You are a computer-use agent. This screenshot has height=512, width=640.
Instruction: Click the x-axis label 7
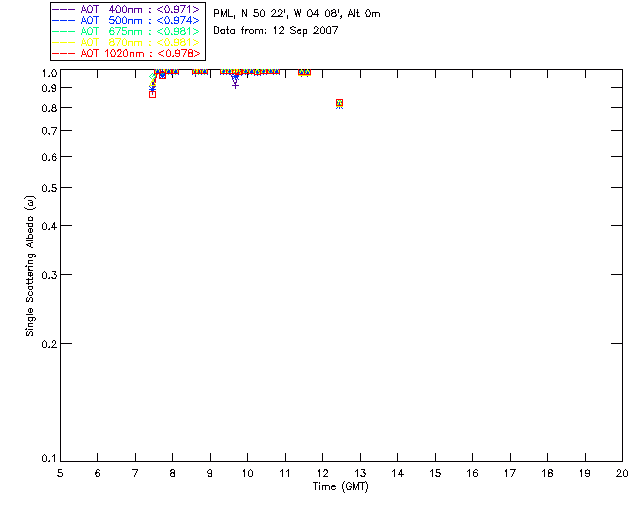tap(135, 473)
